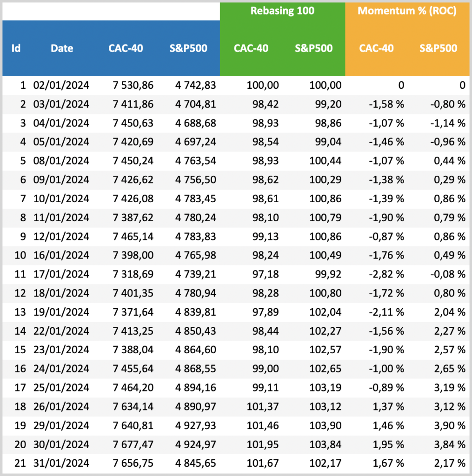
Task: Select the momentum cell -0,96 %
Action: point(448,142)
